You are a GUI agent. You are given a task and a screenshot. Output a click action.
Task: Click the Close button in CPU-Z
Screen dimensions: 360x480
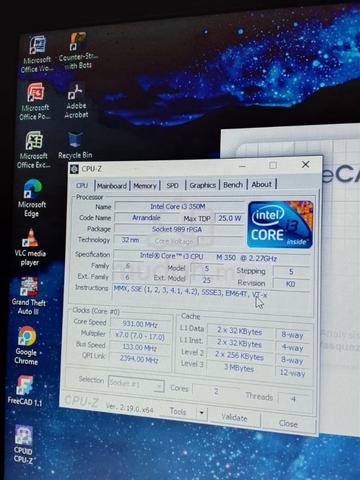tap(288, 423)
